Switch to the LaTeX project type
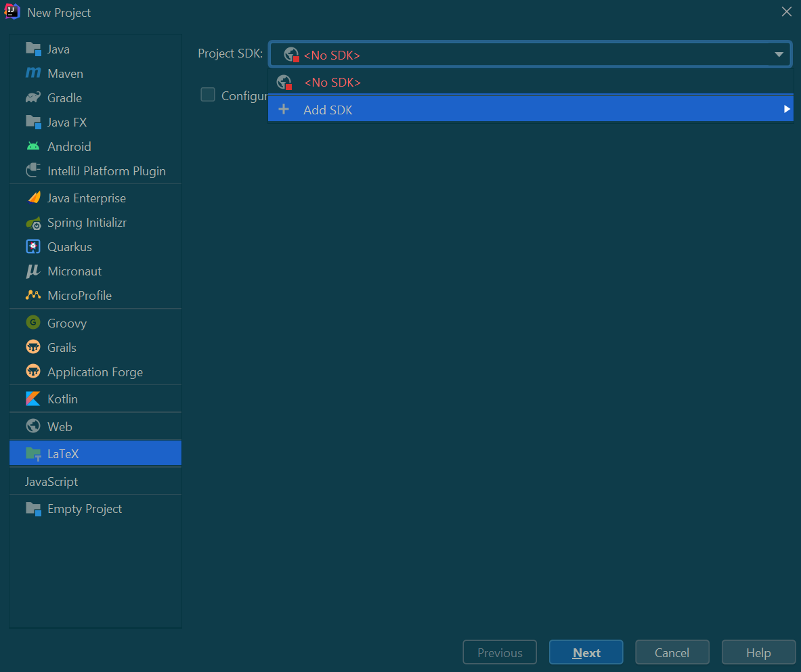This screenshot has width=801, height=672. point(63,453)
